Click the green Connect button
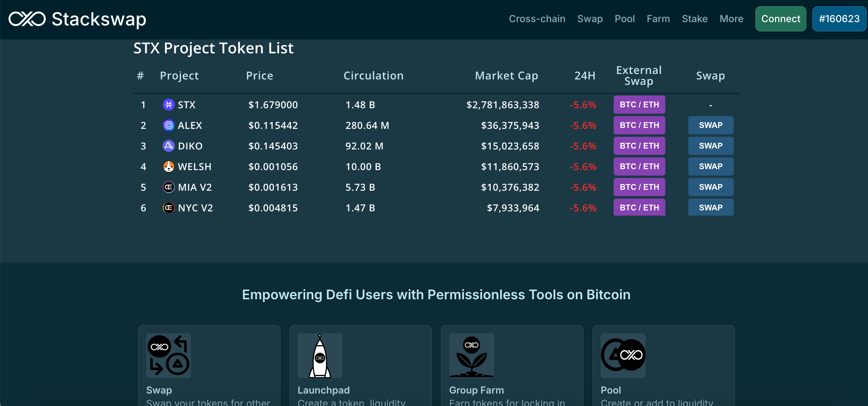The image size is (868, 406). point(780,19)
